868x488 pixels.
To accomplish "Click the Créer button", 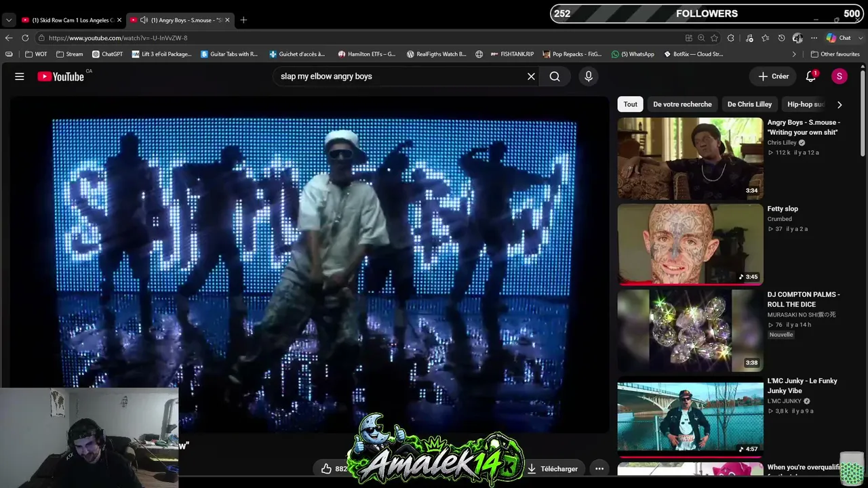I will click(774, 77).
